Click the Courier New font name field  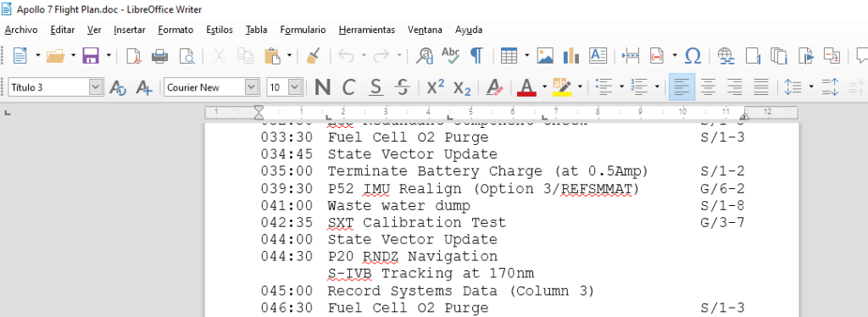click(204, 86)
